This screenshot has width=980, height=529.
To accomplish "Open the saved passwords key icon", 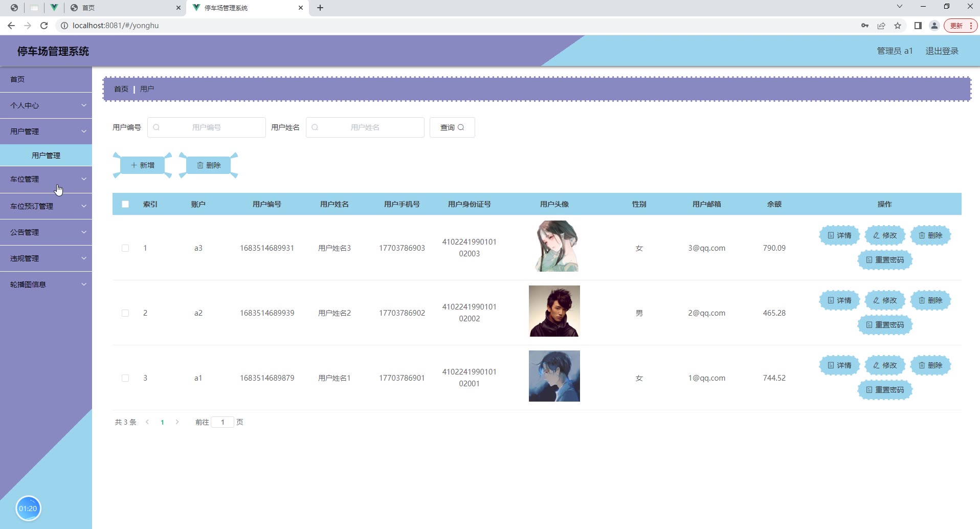I will click(x=865, y=26).
